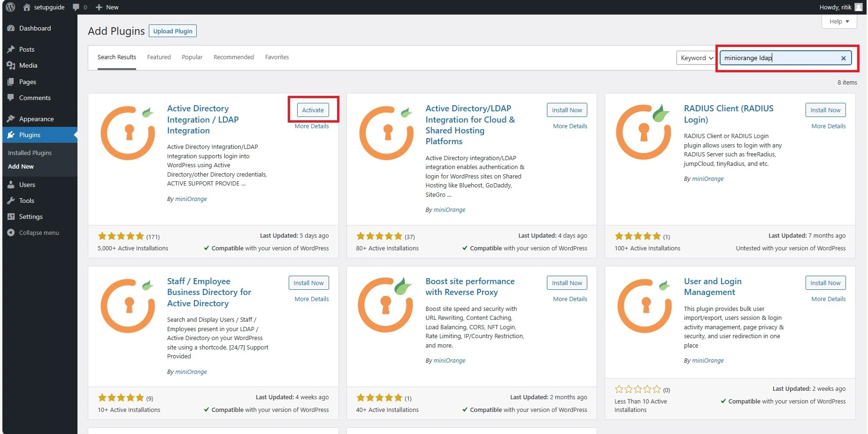
Task: Select Add New submenu item
Action: pos(21,166)
